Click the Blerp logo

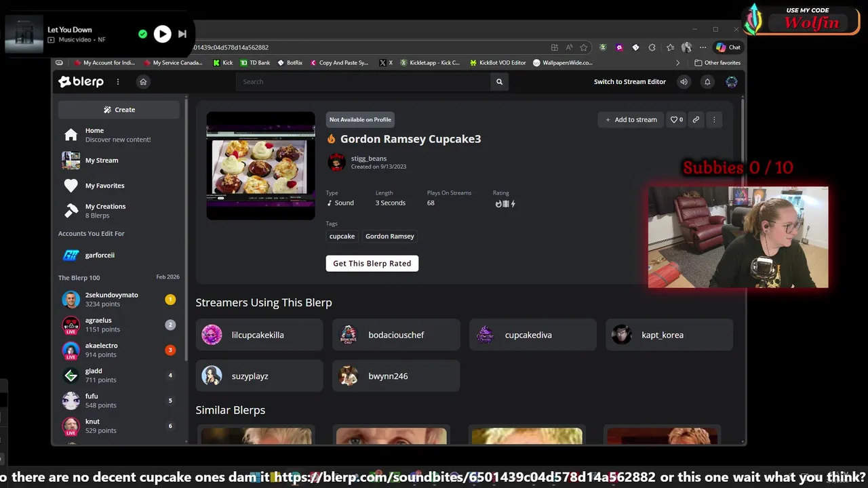click(81, 82)
